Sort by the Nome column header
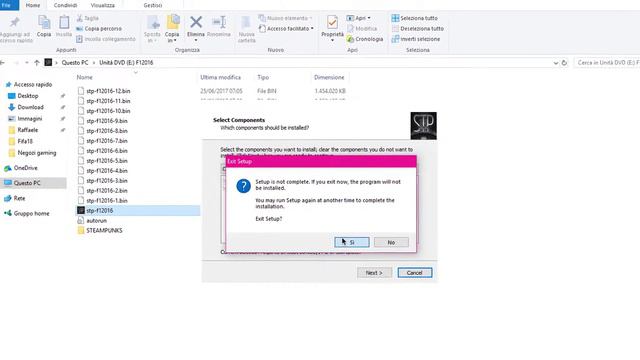Image resolution: width=640 pixels, height=360 pixels. click(x=84, y=77)
